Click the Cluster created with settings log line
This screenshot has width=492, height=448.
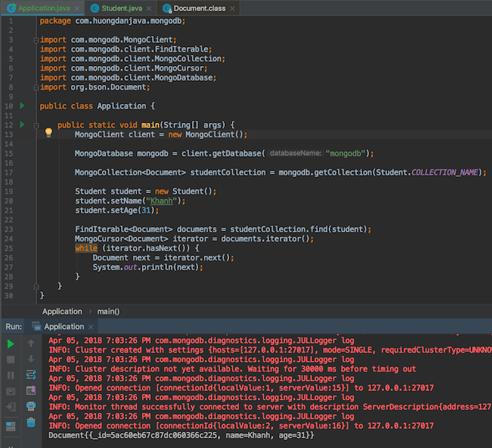click(x=270, y=350)
